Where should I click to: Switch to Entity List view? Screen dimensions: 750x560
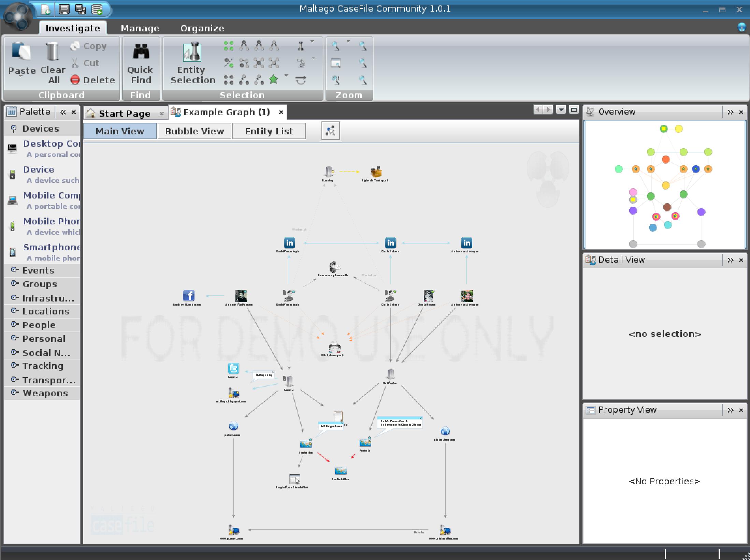click(x=269, y=131)
